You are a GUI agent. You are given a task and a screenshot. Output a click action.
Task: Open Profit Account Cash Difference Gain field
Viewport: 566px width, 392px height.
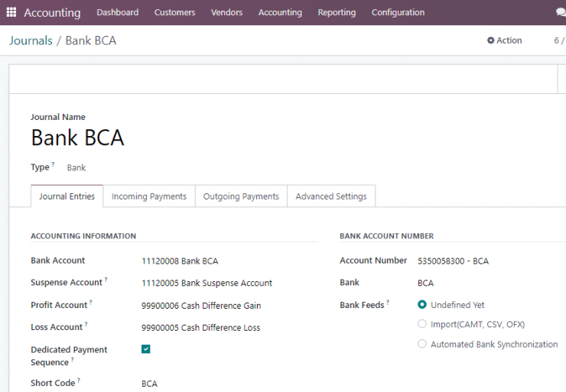pos(201,306)
